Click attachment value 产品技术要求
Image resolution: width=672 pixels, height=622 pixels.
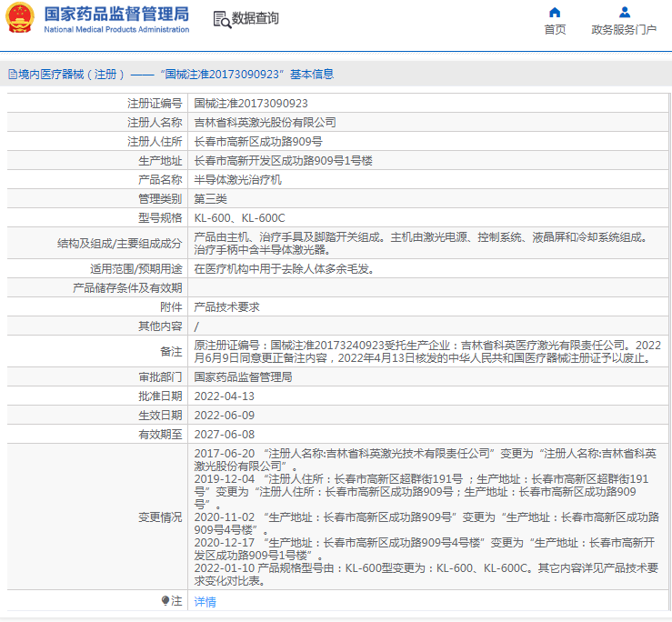[226, 307]
